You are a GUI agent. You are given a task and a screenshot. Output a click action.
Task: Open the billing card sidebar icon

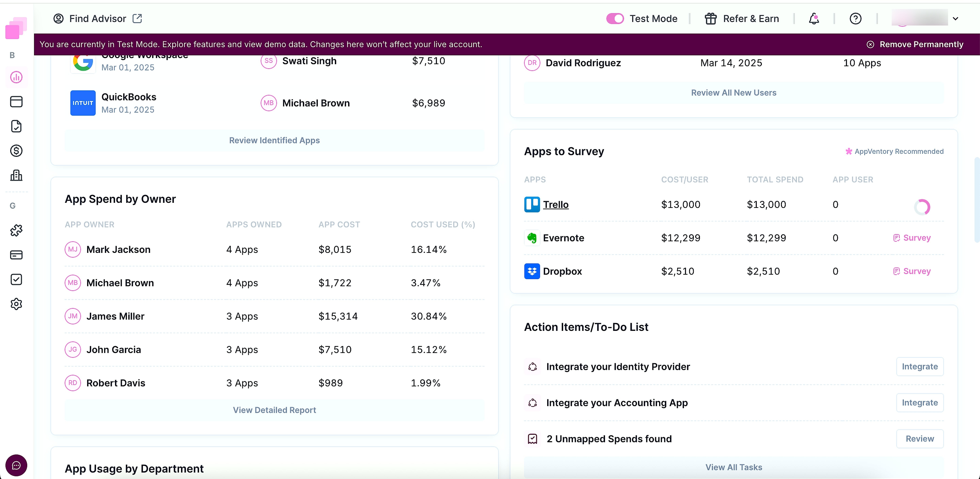(16, 255)
